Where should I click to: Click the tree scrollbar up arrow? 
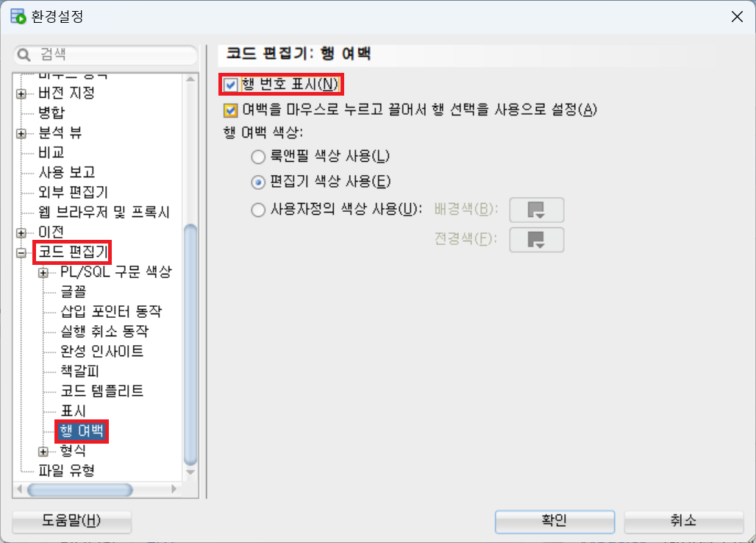[x=190, y=79]
